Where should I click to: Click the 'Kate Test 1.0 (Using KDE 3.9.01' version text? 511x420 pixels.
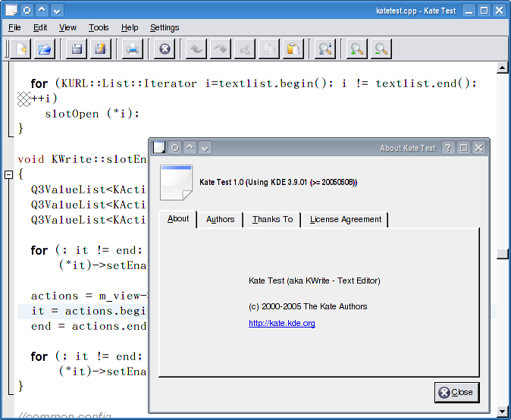278,182
